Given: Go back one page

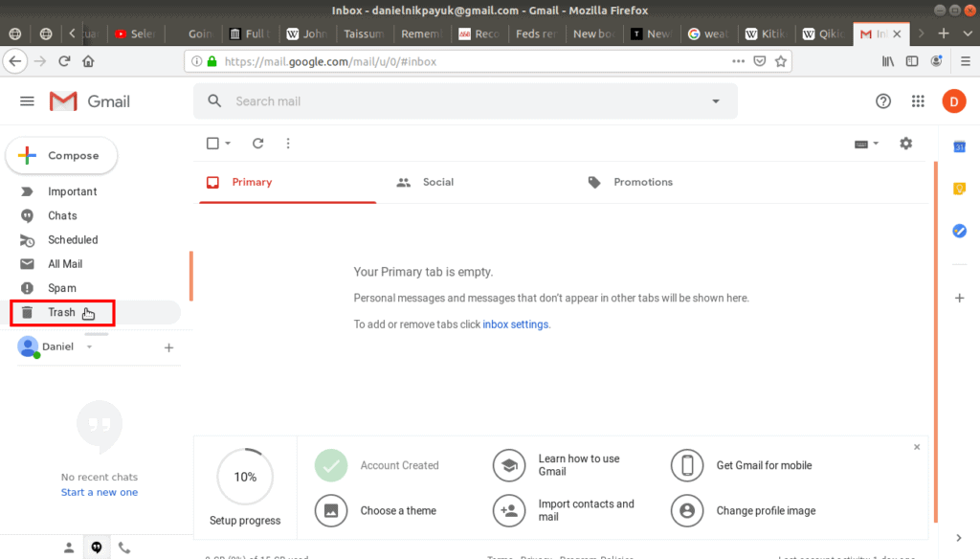Looking at the screenshot, I should pos(15,61).
